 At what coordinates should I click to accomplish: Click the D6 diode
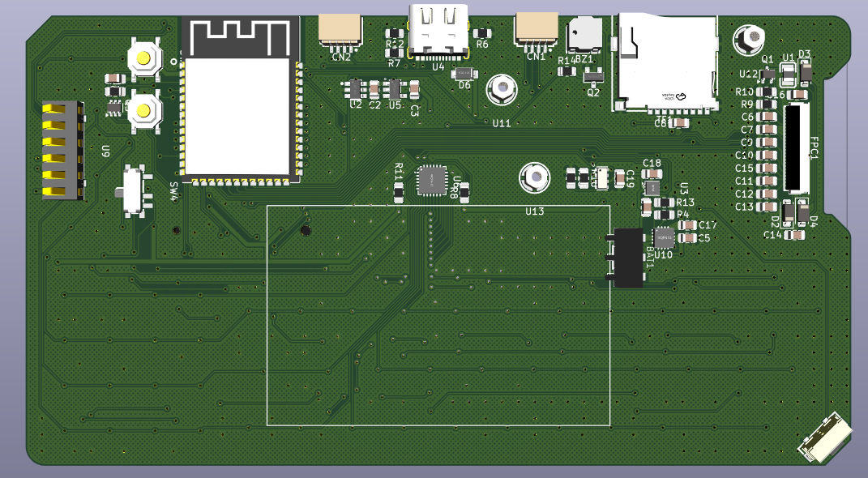point(464,73)
